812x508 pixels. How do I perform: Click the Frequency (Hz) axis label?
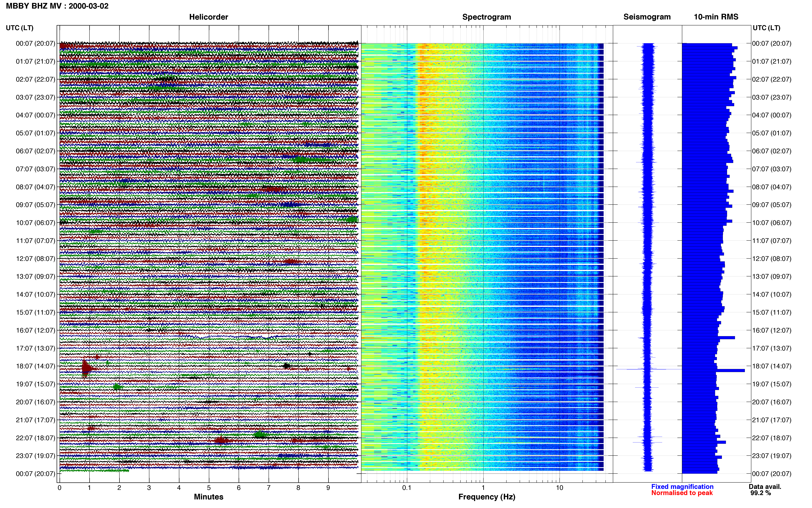tap(487, 497)
